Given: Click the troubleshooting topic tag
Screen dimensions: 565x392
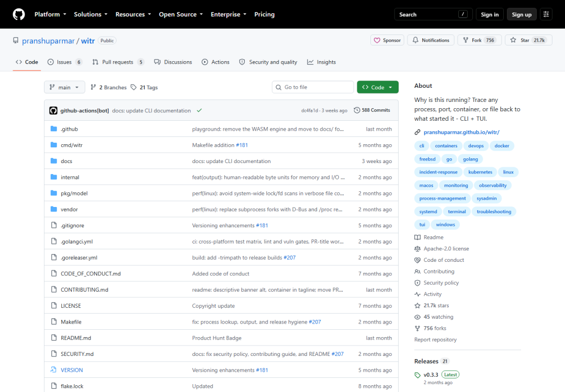Looking at the screenshot, I should pyautogui.click(x=494, y=212).
